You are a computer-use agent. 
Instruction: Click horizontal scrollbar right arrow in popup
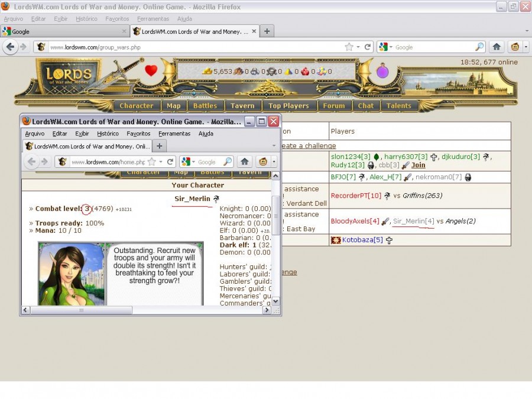pyautogui.click(x=267, y=310)
